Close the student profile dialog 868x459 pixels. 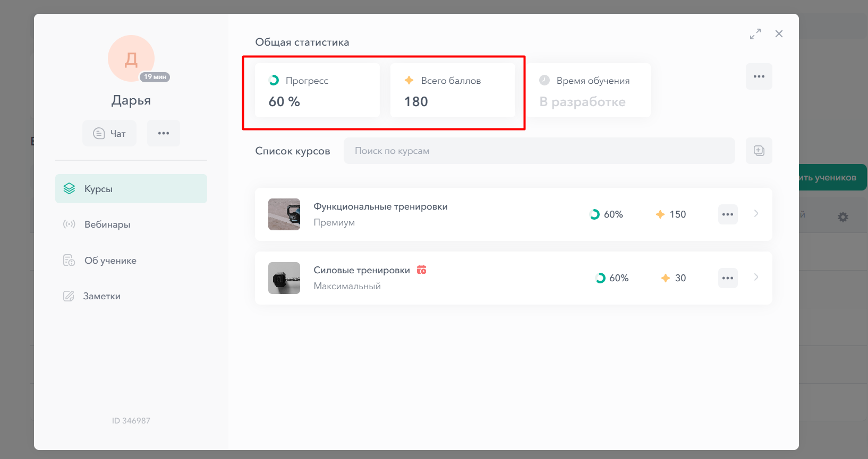779,34
